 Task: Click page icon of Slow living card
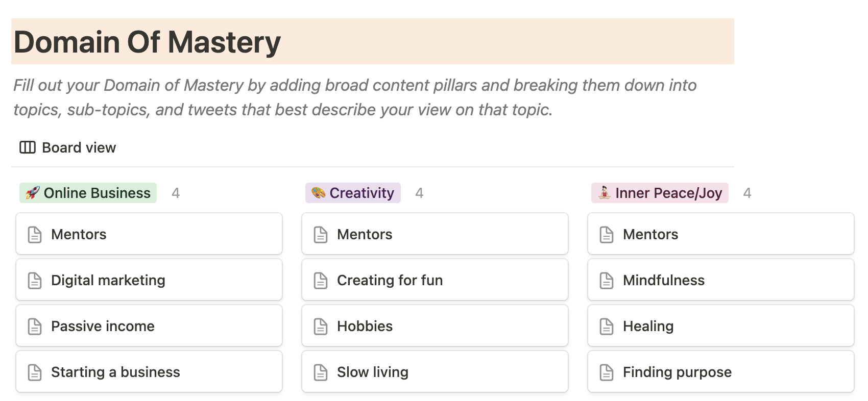[x=321, y=372]
